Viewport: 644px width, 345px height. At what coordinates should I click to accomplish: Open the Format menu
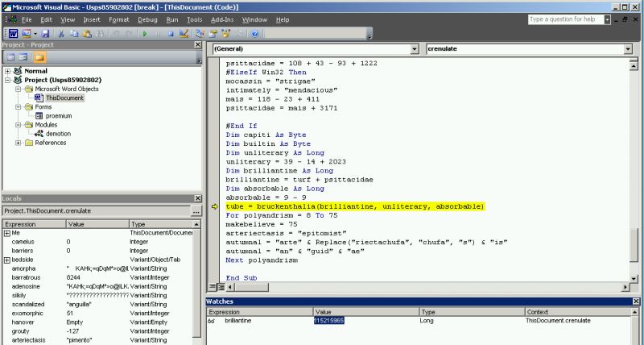[x=119, y=19]
